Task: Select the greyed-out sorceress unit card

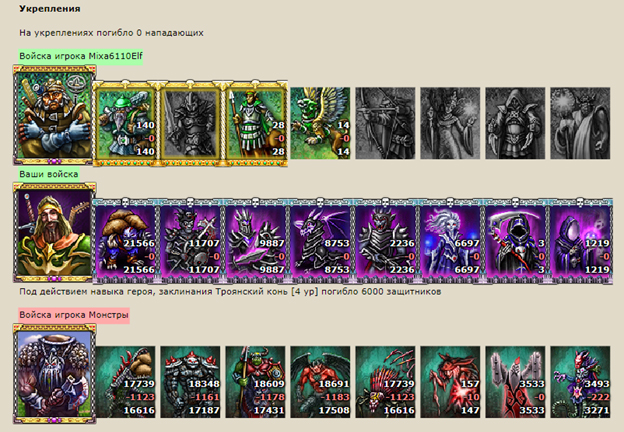Action: point(450,123)
